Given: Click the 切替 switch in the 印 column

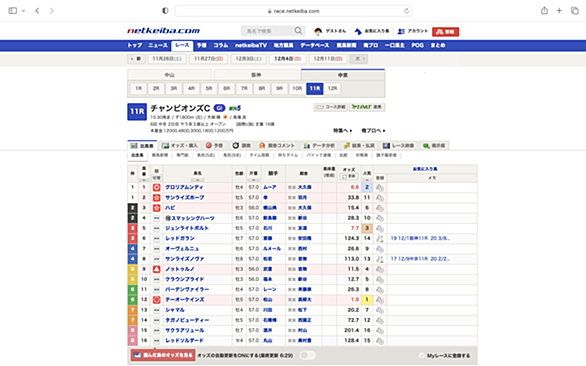Looking at the screenshot, I should click(157, 178).
